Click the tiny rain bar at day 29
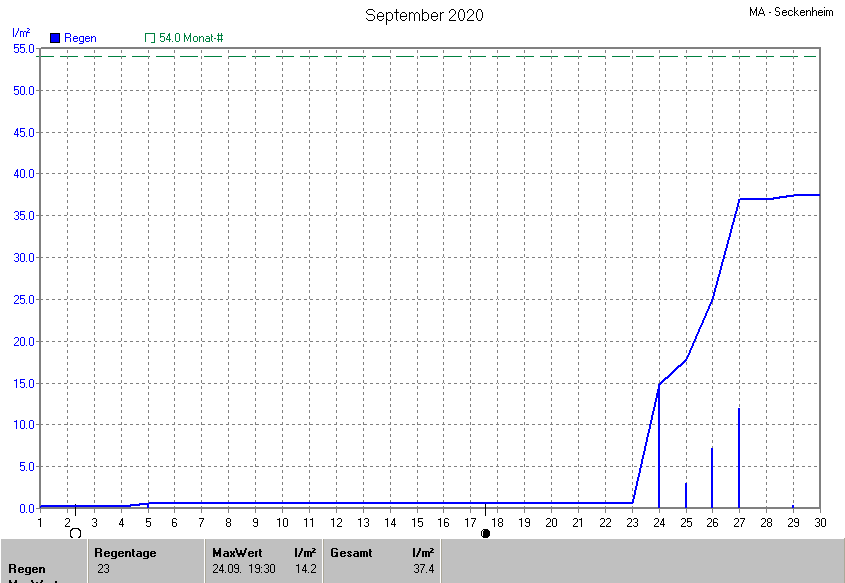The width and height of the screenshot is (845, 583). click(793, 506)
